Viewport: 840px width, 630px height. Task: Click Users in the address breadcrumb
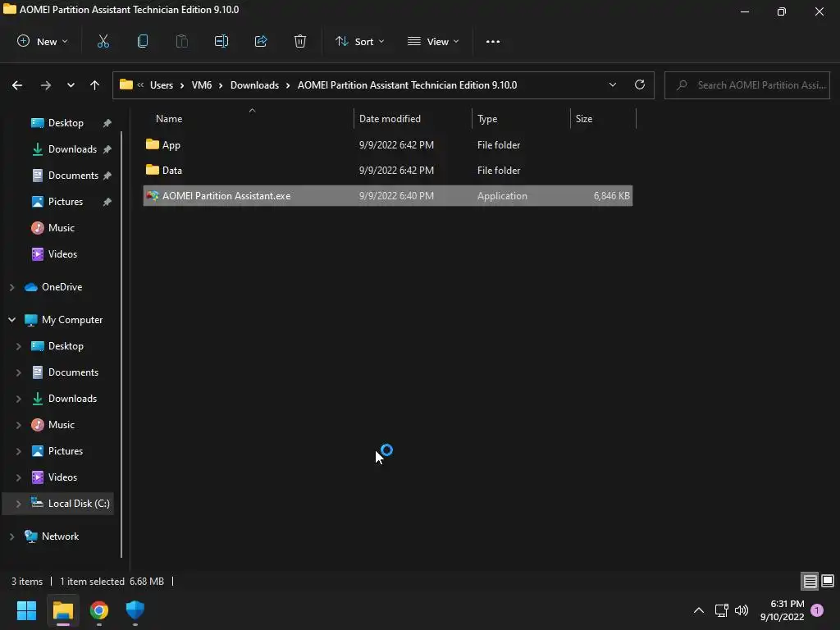pos(162,85)
